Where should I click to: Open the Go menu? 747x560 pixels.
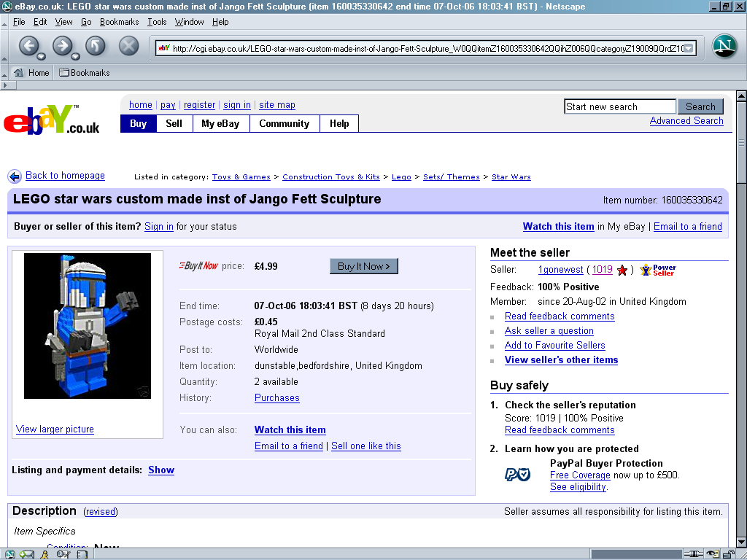[86, 22]
